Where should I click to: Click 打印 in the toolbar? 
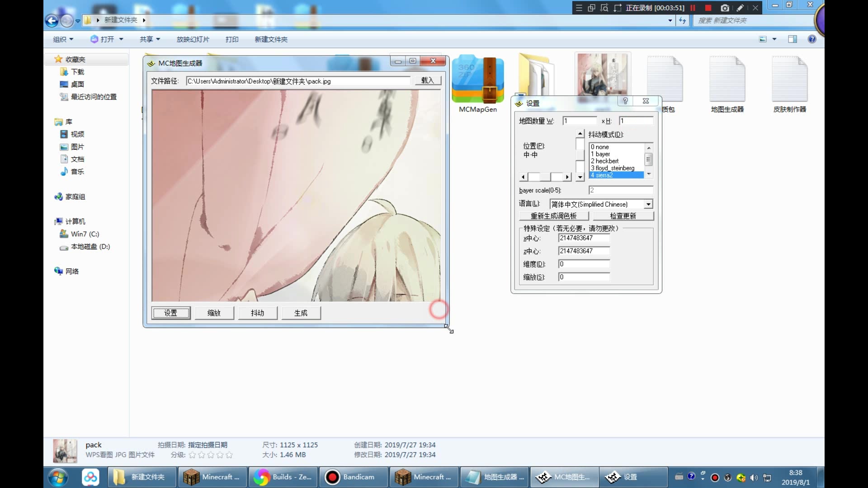click(x=232, y=39)
